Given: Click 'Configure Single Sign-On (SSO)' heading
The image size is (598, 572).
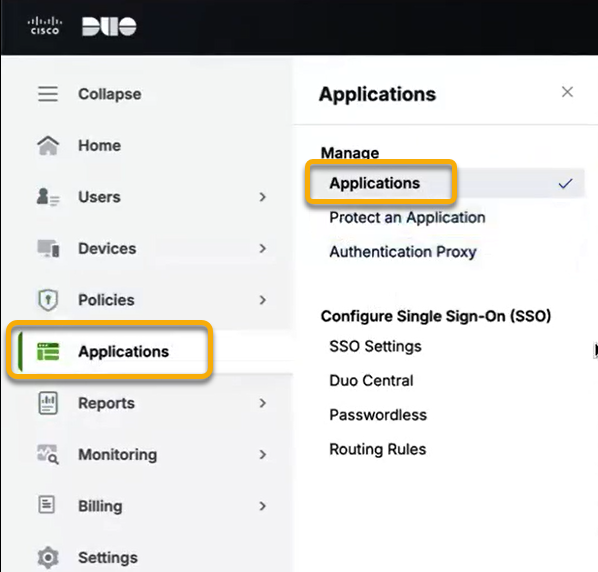Looking at the screenshot, I should click(436, 316).
